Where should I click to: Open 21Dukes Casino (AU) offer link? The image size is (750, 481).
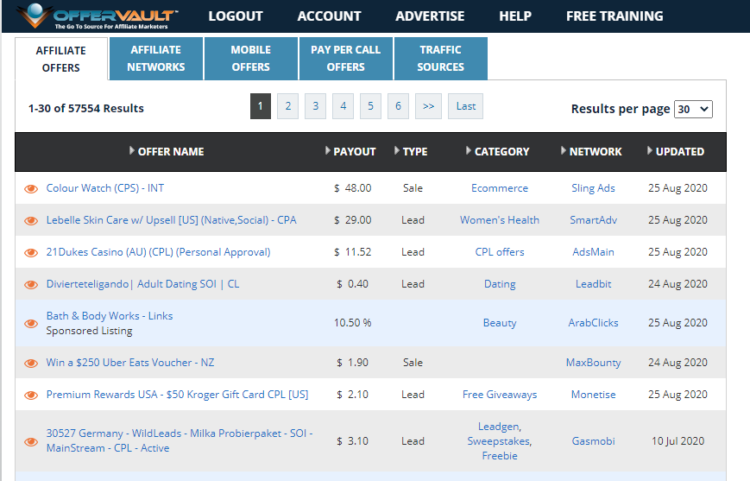coord(158,252)
